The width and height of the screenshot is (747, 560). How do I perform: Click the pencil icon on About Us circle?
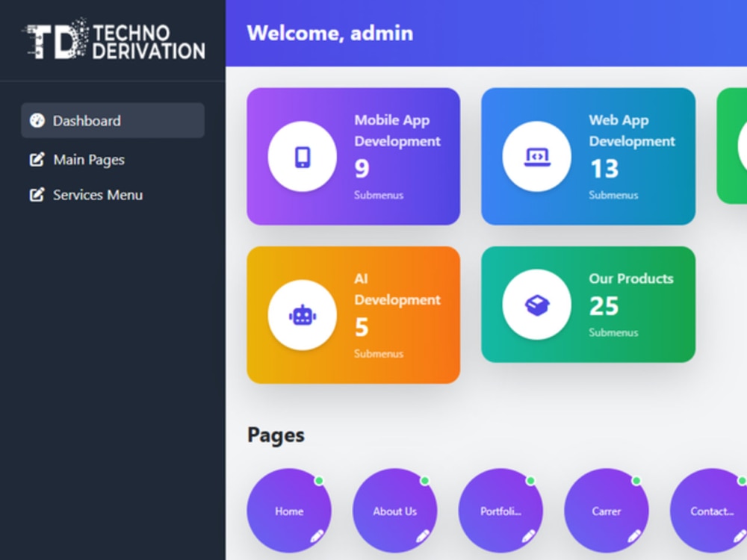coord(423,535)
